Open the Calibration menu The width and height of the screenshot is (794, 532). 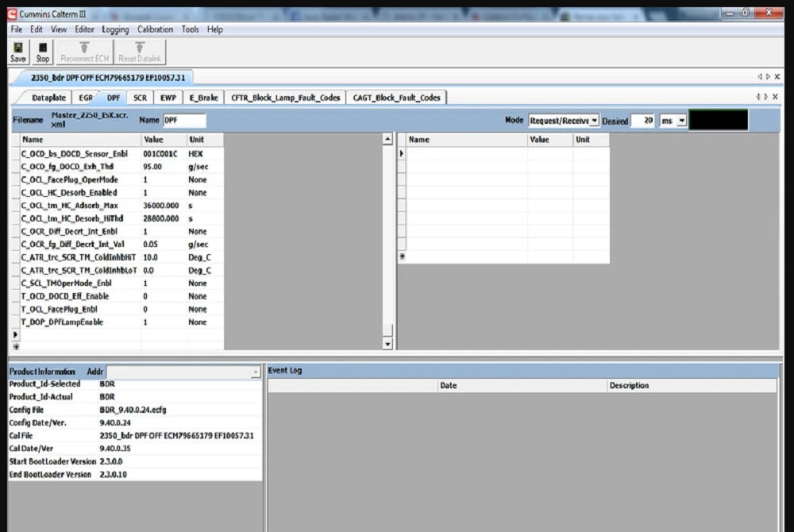click(x=155, y=29)
